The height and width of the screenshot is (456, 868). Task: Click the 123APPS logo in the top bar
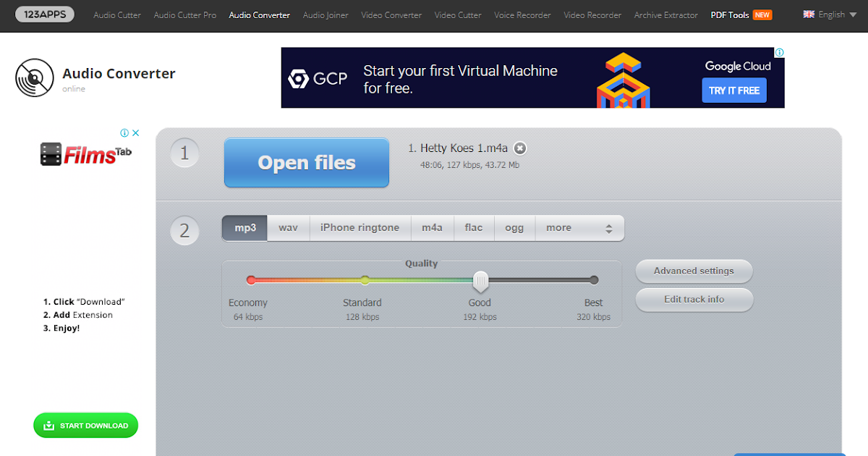pos(44,13)
